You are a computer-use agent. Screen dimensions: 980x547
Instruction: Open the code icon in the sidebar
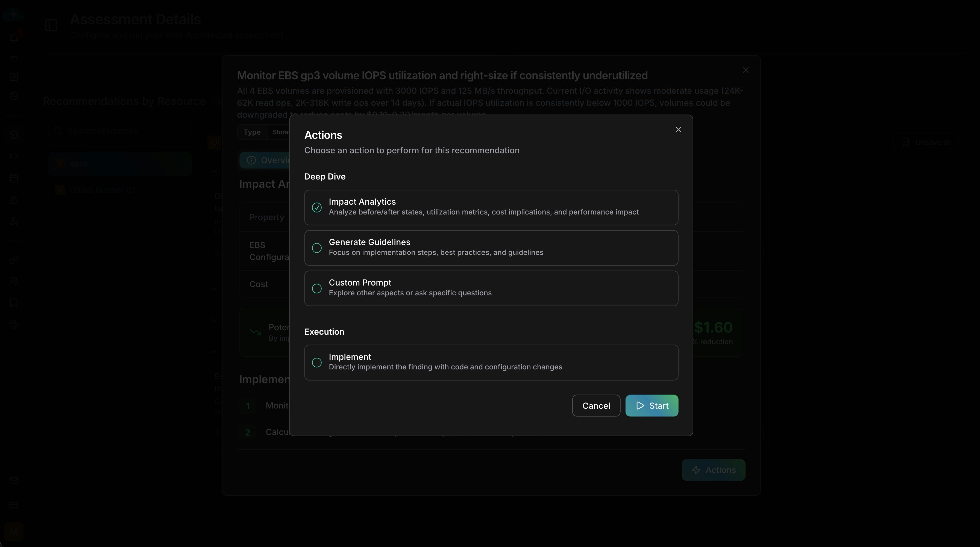pos(14,156)
